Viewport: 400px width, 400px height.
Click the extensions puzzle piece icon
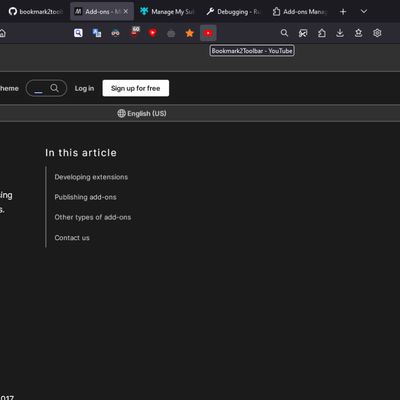pos(321,33)
